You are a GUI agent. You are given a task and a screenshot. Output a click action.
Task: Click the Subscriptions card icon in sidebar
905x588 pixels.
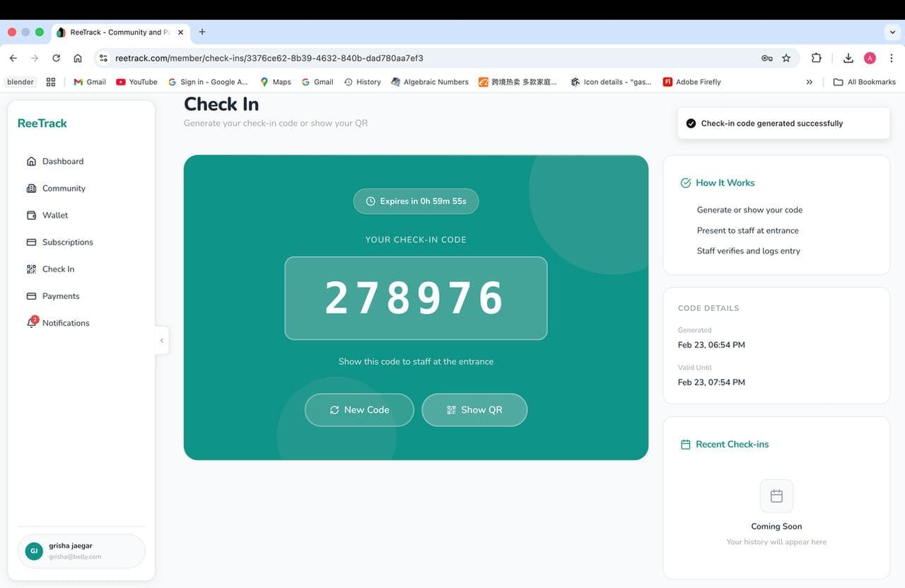pos(31,242)
